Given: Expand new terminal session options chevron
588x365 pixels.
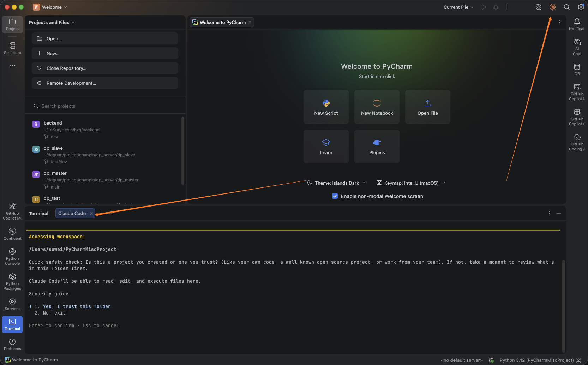Looking at the screenshot, I should 110,213.
